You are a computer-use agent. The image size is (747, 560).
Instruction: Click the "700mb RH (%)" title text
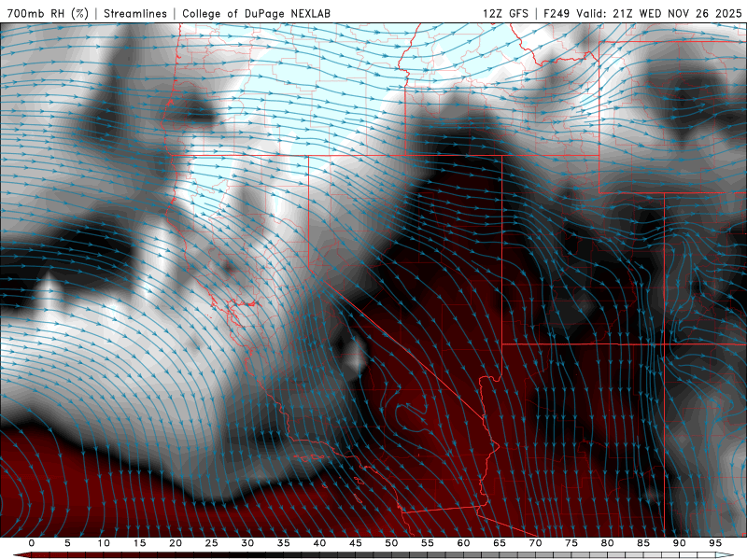click(x=49, y=13)
